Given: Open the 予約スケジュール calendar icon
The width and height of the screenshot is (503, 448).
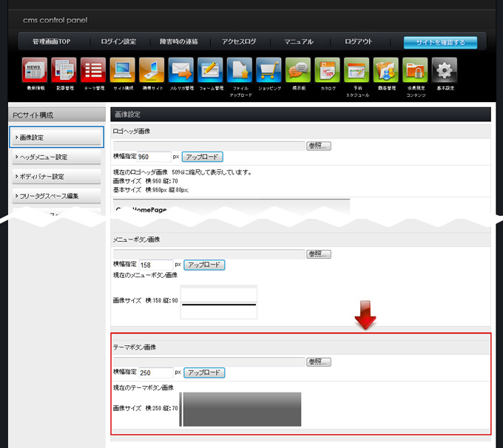Looking at the screenshot, I should [357, 70].
